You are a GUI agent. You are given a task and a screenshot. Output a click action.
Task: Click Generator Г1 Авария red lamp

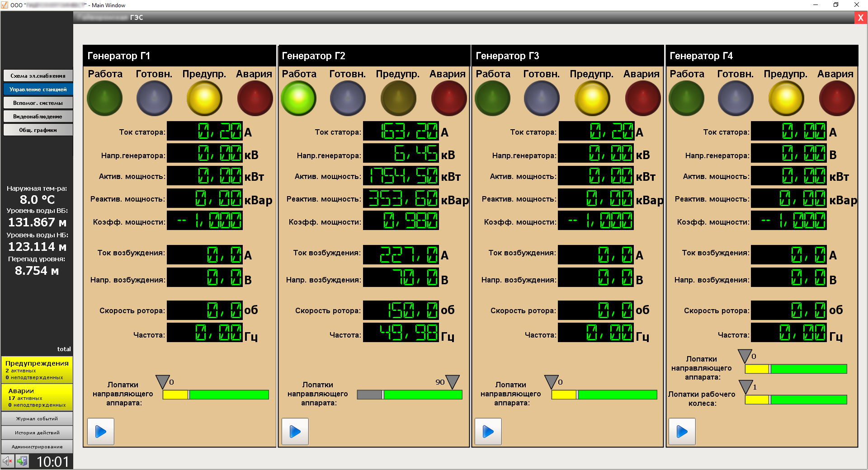[255, 98]
